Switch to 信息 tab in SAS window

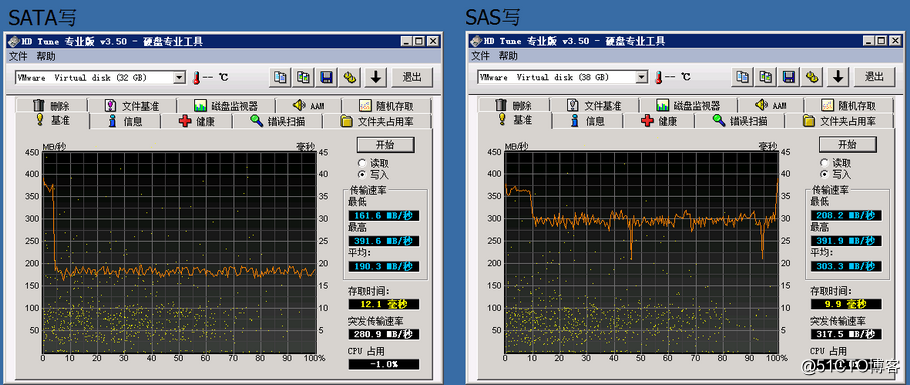pos(587,121)
